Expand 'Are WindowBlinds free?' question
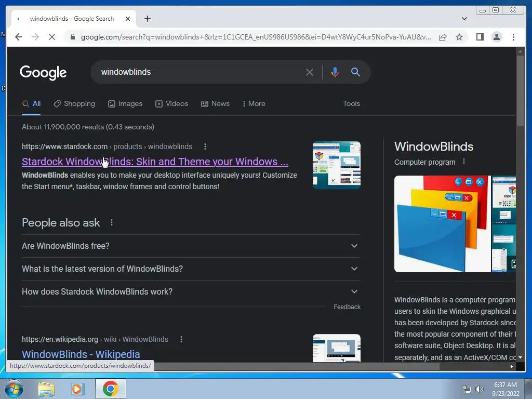Viewport: 532px width, 399px height. coord(191,246)
